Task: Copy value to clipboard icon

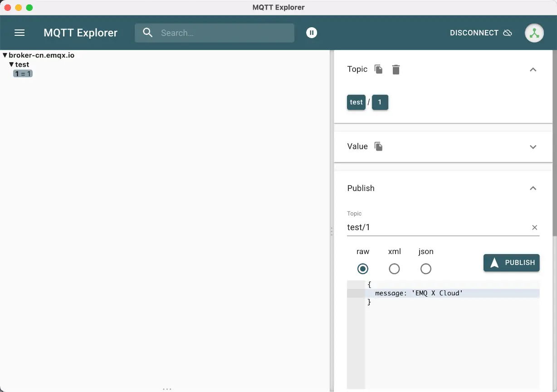Action: [x=378, y=147]
